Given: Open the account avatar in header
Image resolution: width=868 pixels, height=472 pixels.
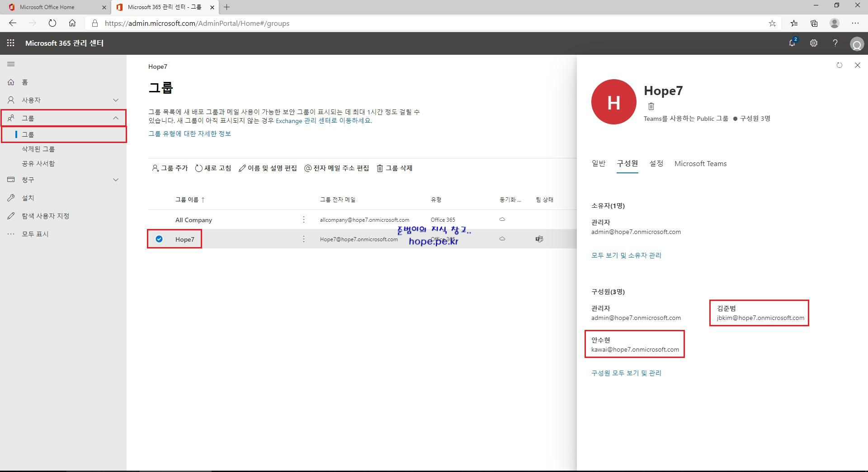Looking at the screenshot, I should [x=857, y=44].
